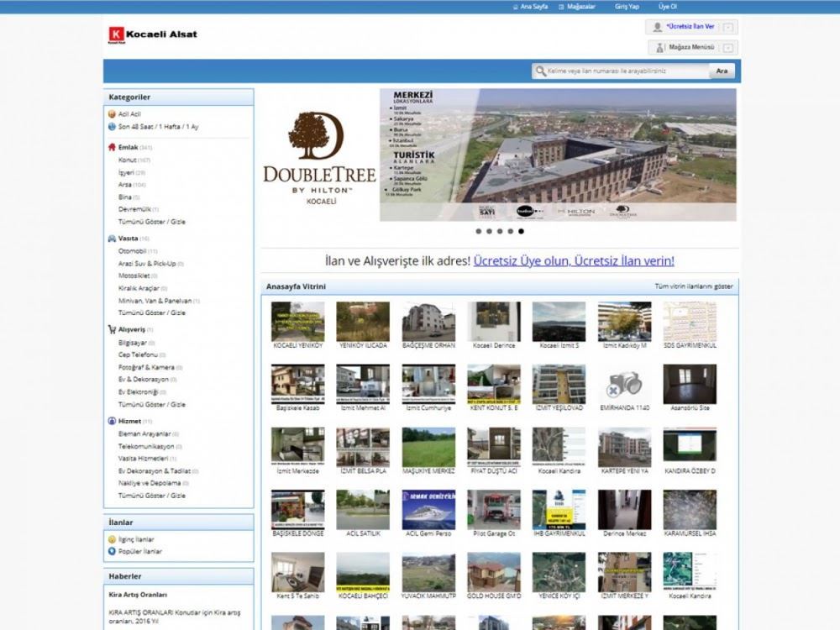Open Giriş Yap in the top menu

tap(627, 7)
